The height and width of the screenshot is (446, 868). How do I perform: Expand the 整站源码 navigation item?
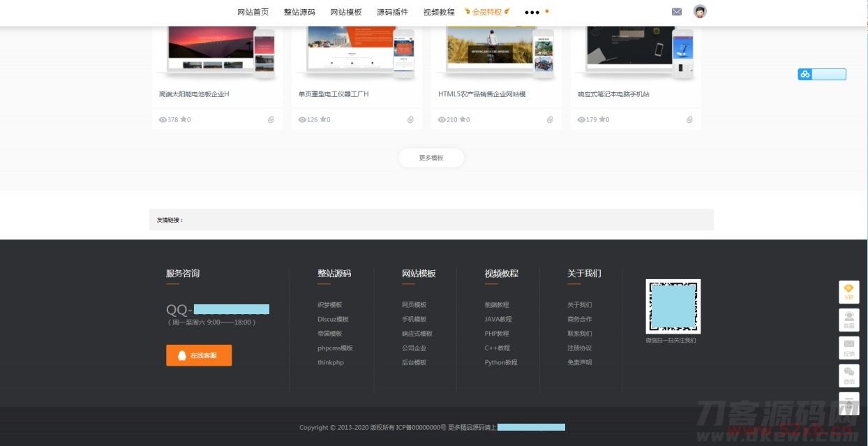[299, 12]
